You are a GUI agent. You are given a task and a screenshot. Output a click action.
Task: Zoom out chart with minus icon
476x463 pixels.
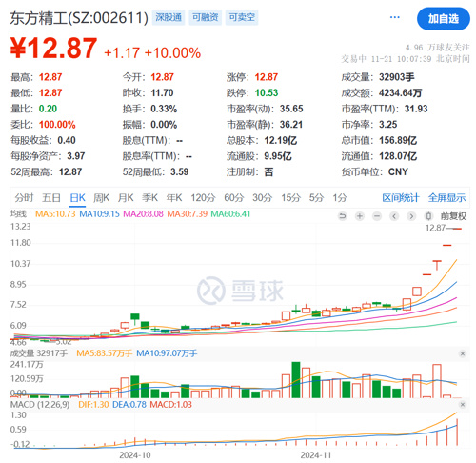tap(377, 216)
